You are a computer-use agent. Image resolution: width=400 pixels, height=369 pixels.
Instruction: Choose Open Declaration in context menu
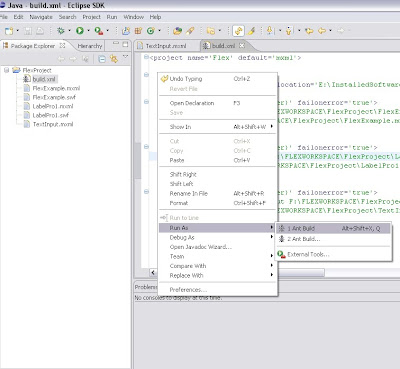tap(218, 103)
